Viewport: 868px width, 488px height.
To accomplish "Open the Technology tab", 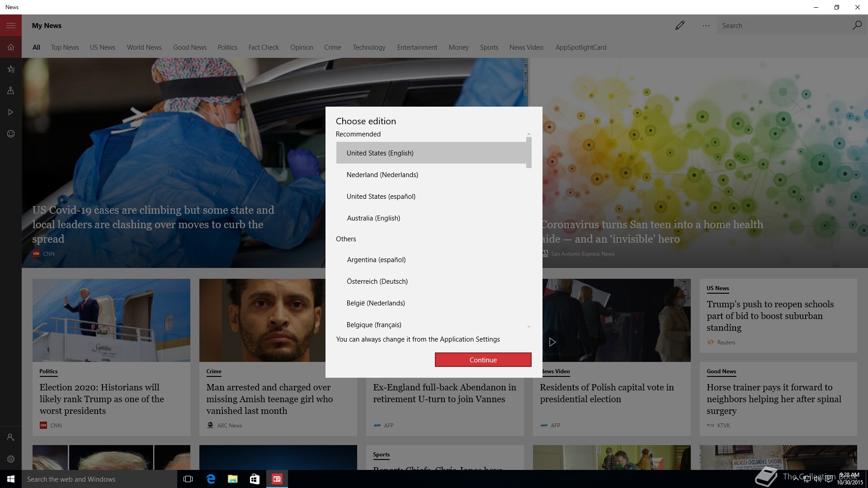I will [x=369, y=47].
